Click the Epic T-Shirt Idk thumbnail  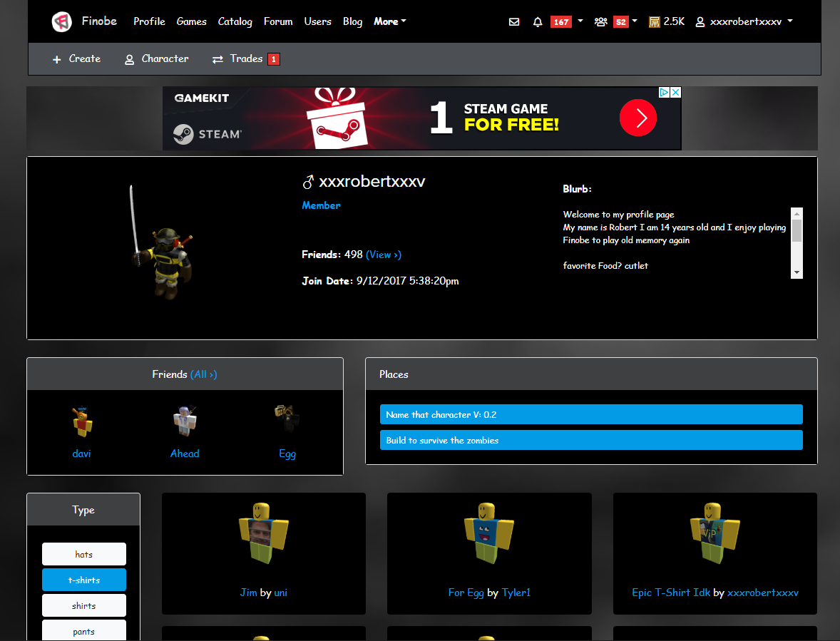[x=715, y=533]
